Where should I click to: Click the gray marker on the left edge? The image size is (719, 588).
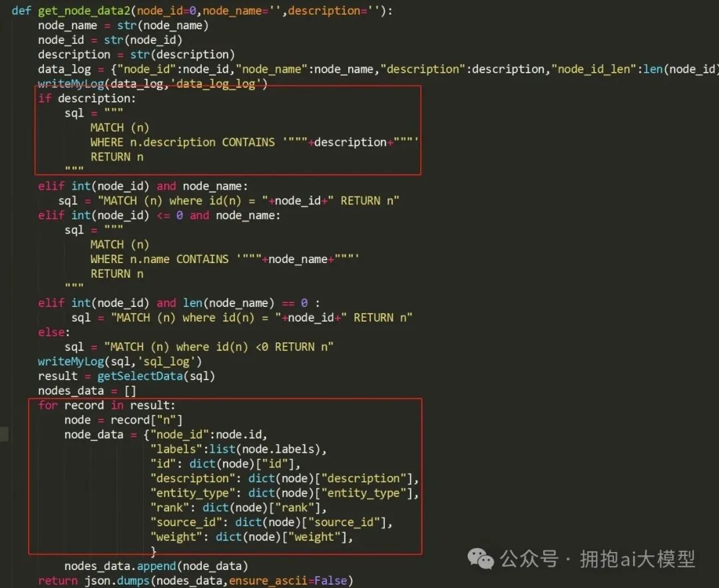[x=5, y=433]
